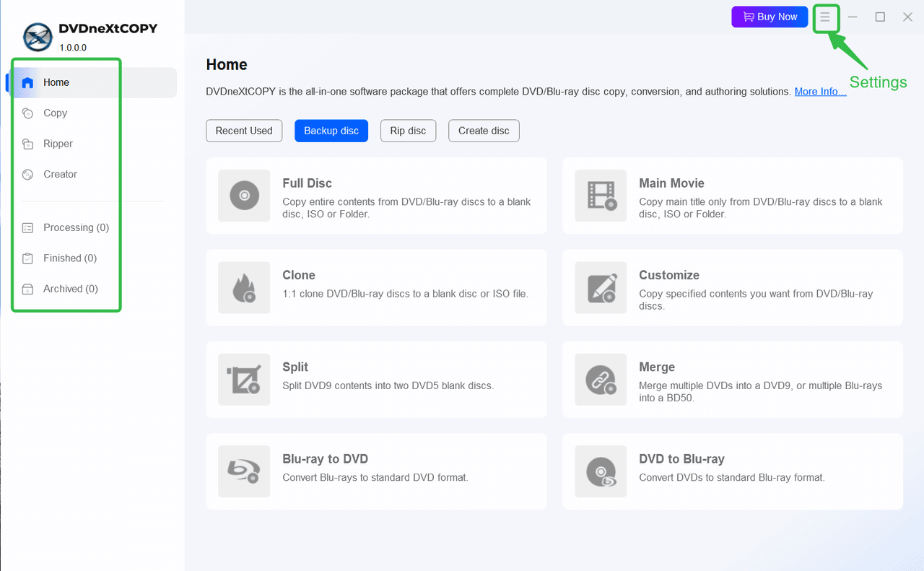Click the Customize title text
924x571 pixels.
point(669,275)
